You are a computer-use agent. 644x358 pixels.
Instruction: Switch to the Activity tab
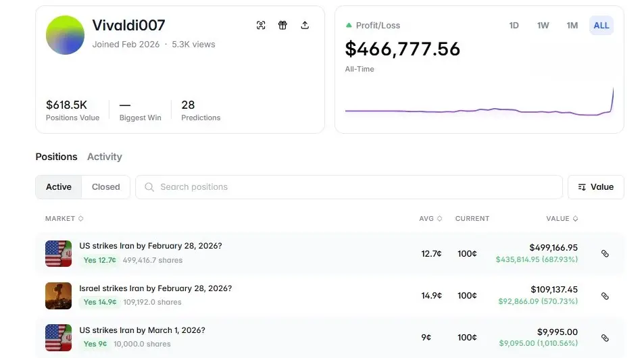point(104,157)
